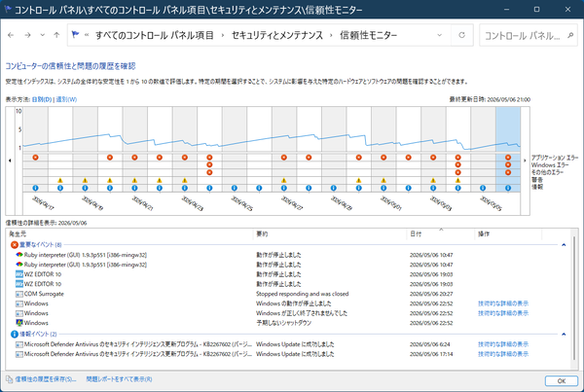Switch view to 日別(D)

[x=42, y=99]
